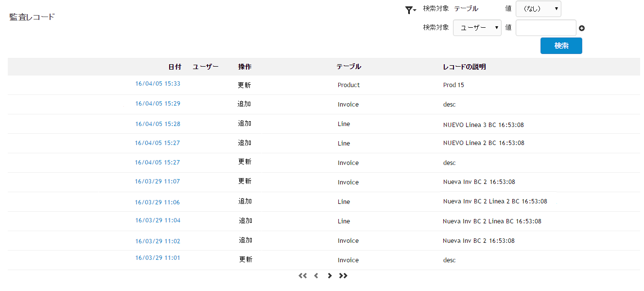Select 更新 operation in the Product row

[x=244, y=85]
